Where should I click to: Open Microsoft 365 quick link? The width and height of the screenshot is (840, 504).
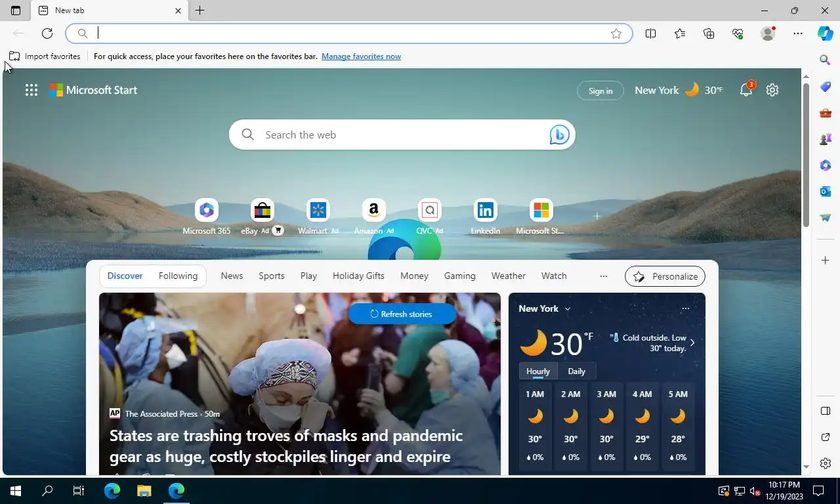click(207, 217)
